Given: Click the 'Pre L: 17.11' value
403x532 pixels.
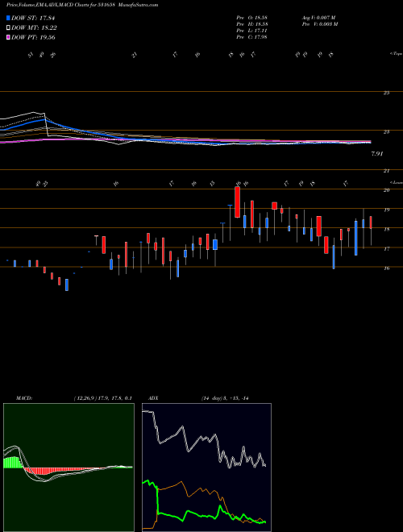Looking at the screenshot, I should coord(252,30).
